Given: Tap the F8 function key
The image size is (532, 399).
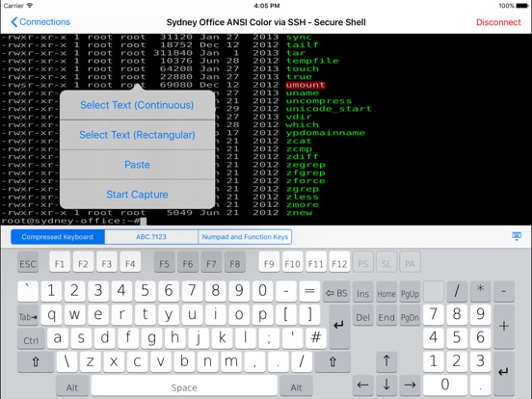Looking at the screenshot, I should point(235,262).
